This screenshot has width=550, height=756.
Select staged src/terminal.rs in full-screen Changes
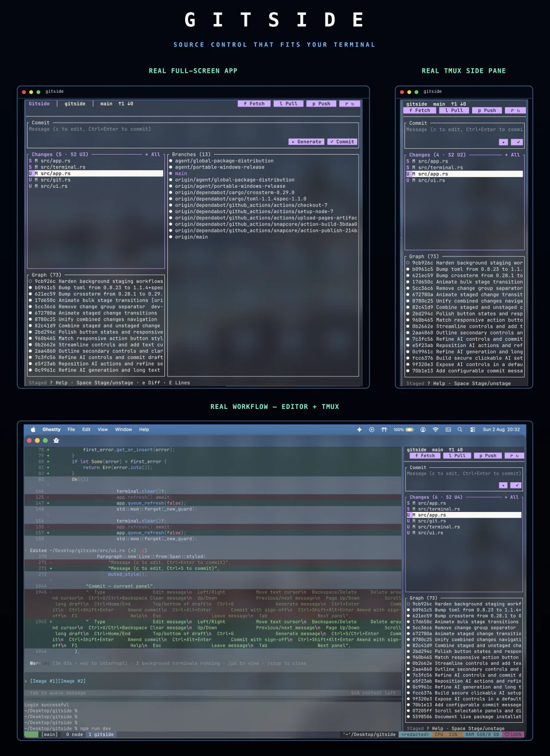coord(96,167)
